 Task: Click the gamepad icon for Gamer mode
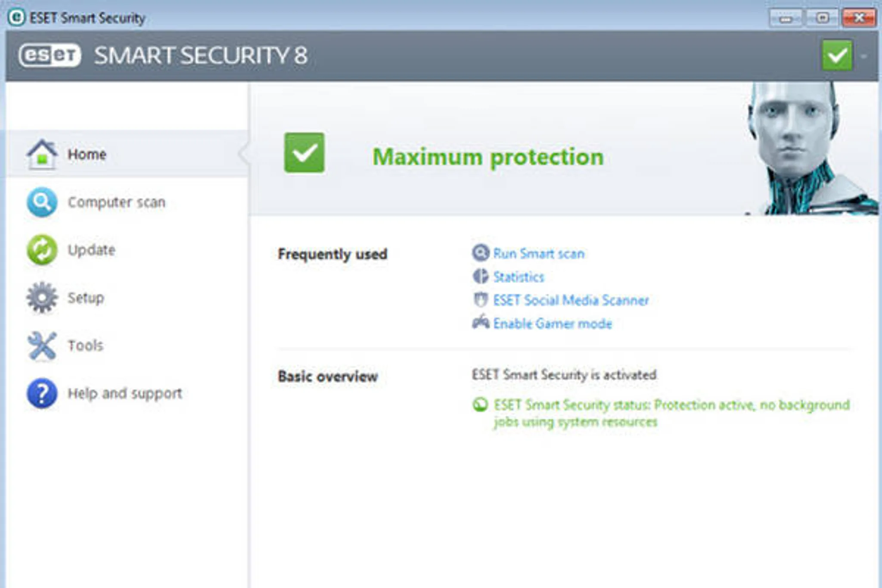(x=481, y=322)
